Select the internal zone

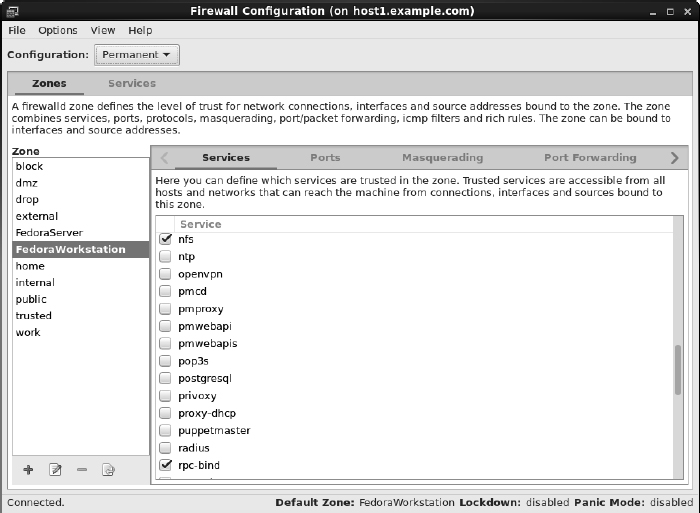81,283
